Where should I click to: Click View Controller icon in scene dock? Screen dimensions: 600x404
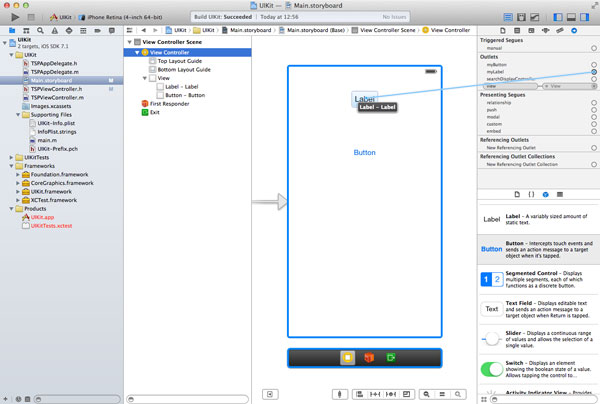point(347,358)
